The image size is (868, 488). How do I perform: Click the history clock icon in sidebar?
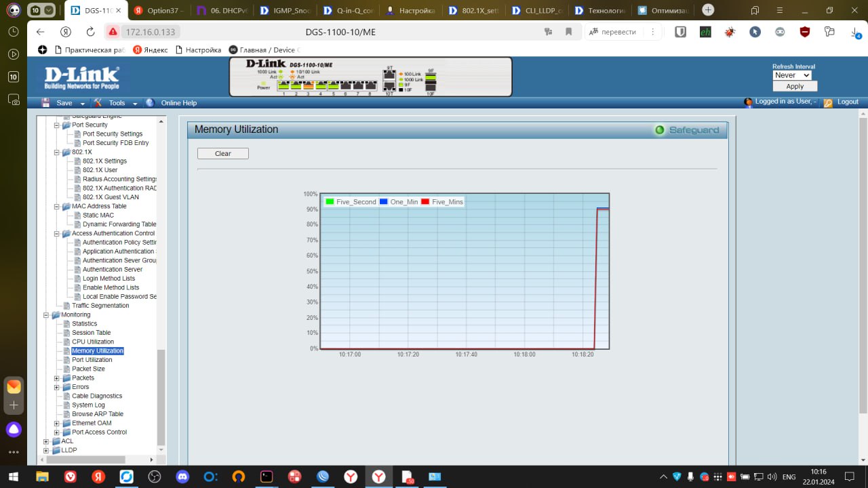(x=14, y=32)
